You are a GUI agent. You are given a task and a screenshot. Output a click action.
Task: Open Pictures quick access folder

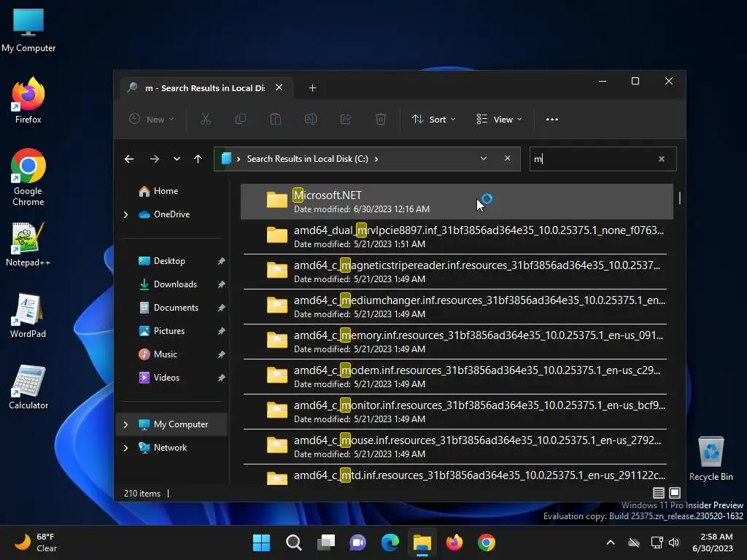(161, 331)
